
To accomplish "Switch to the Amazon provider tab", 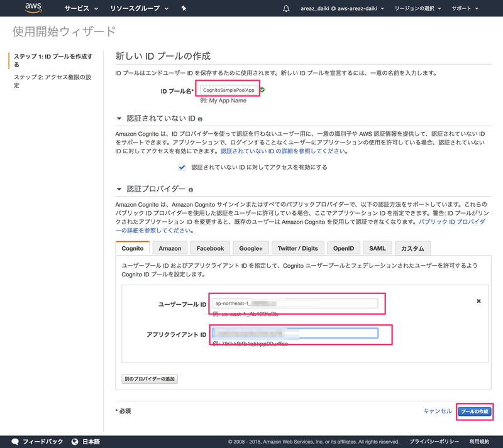I will pos(170,248).
